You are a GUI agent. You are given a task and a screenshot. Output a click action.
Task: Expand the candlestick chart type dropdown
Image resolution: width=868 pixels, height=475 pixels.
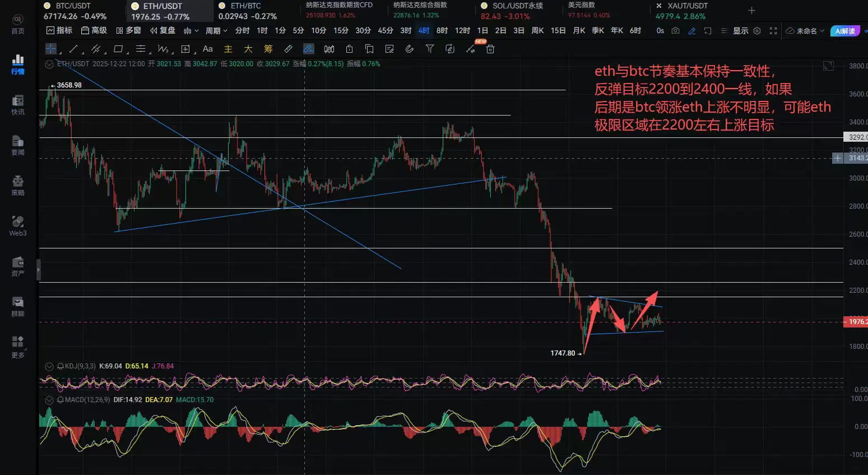point(191,31)
